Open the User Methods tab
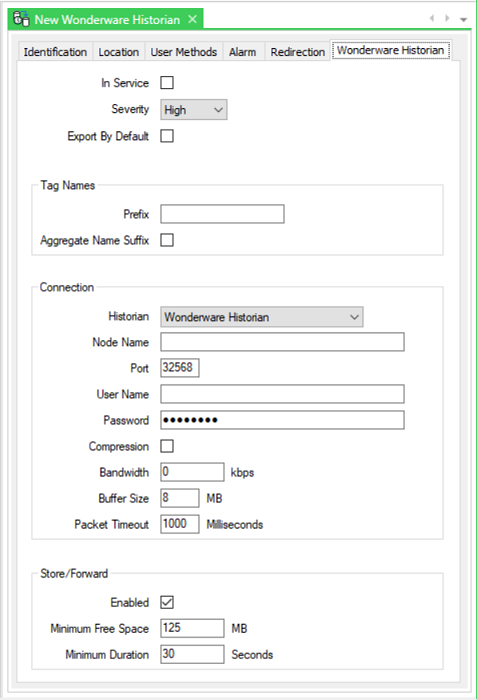The width and height of the screenshot is (477, 700). coord(184,52)
